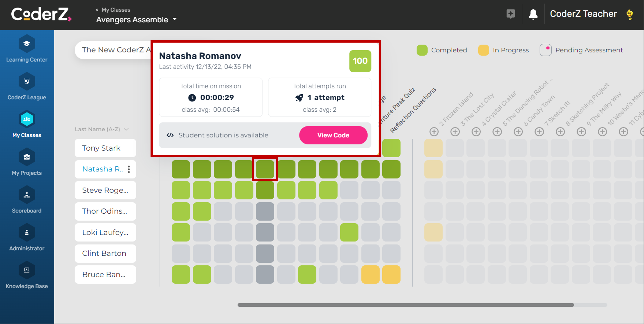Click the Reflection Questions column header
Image resolution: width=644 pixels, height=324 pixels.
click(x=413, y=110)
